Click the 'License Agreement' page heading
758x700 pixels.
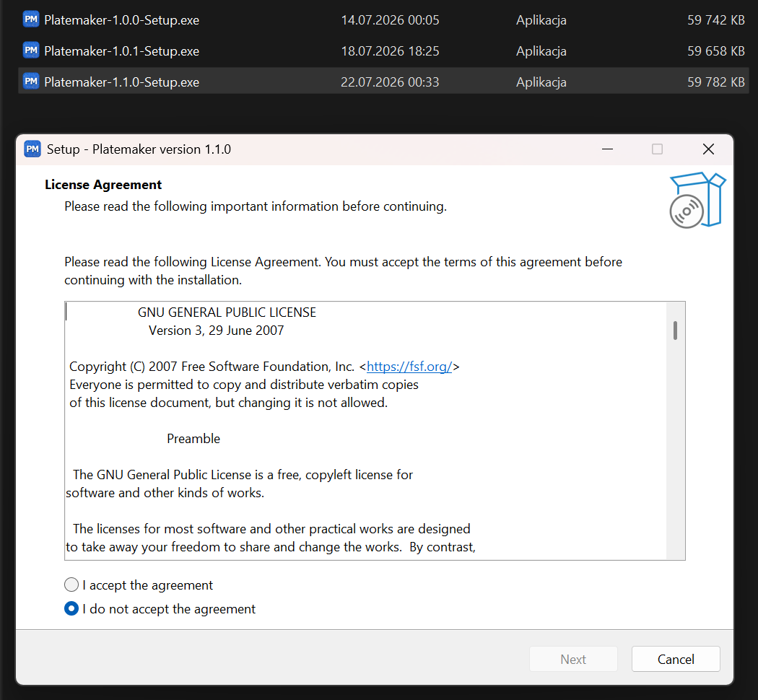pos(103,185)
